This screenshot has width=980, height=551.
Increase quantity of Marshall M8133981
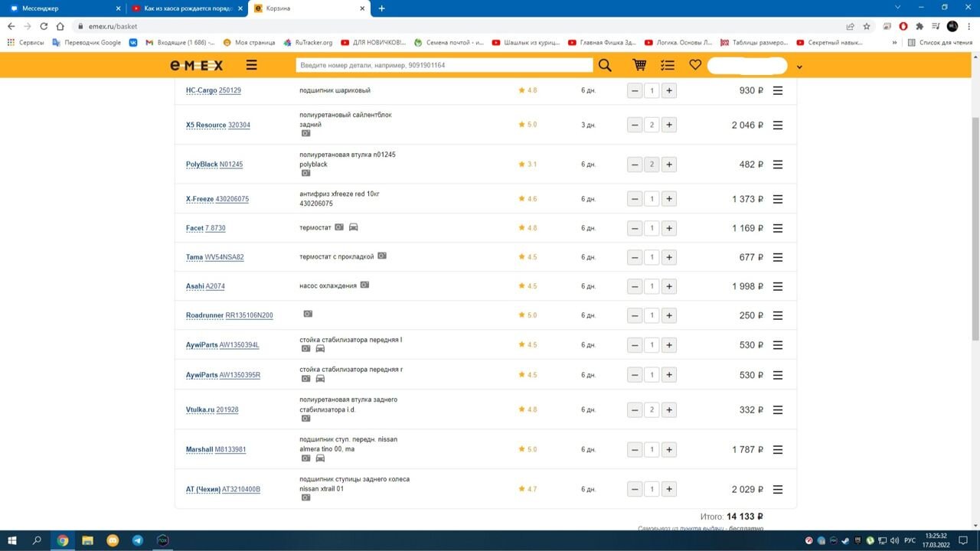(x=669, y=450)
